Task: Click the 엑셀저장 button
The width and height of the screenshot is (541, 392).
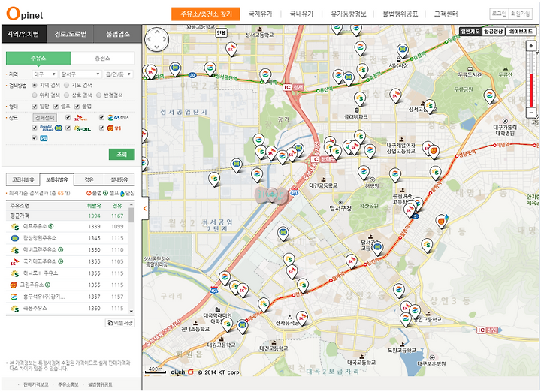Action: (x=119, y=323)
